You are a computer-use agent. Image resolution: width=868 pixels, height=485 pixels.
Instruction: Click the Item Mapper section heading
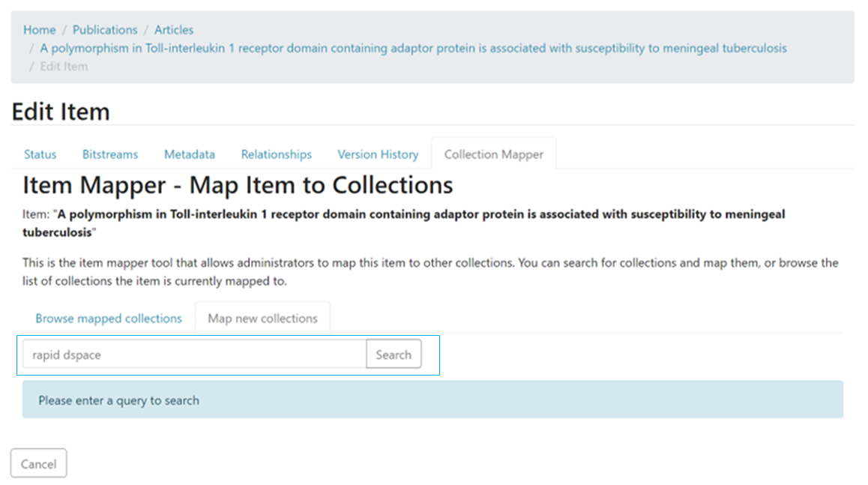point(238,184)
